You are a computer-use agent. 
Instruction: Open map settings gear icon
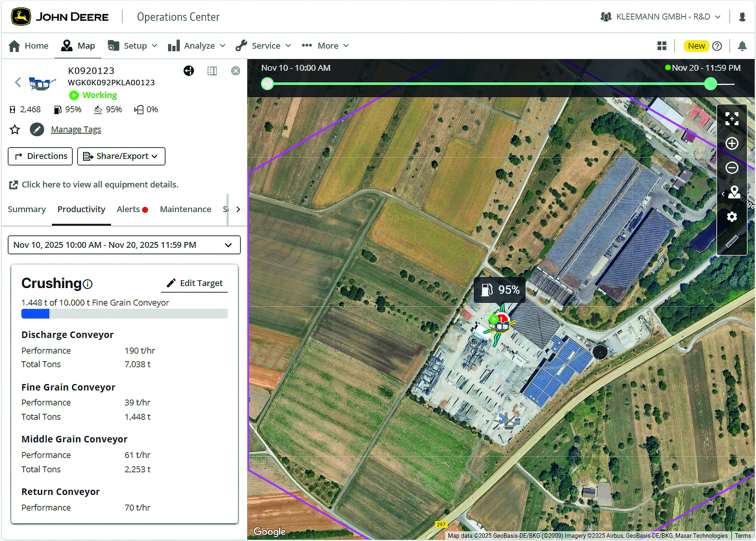(732, 217)
